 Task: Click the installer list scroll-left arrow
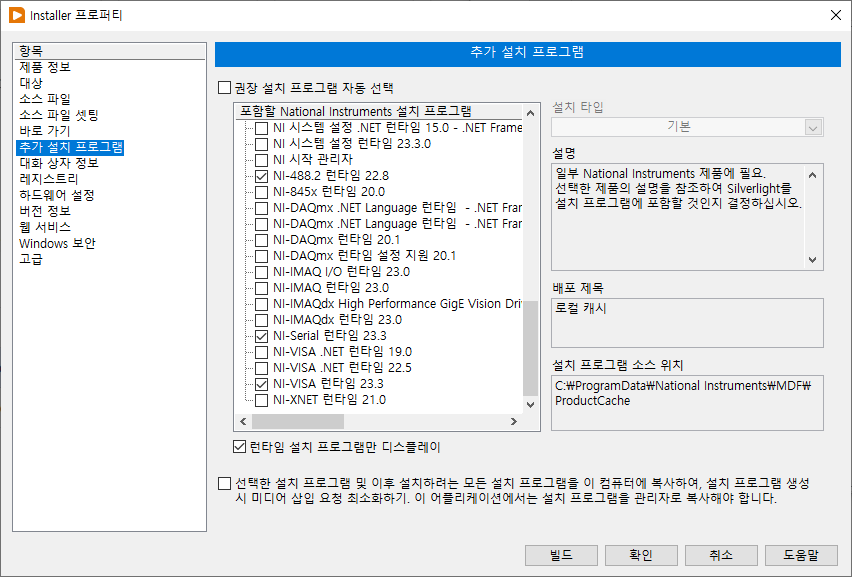pyautogui.click(x=243, y=422)
